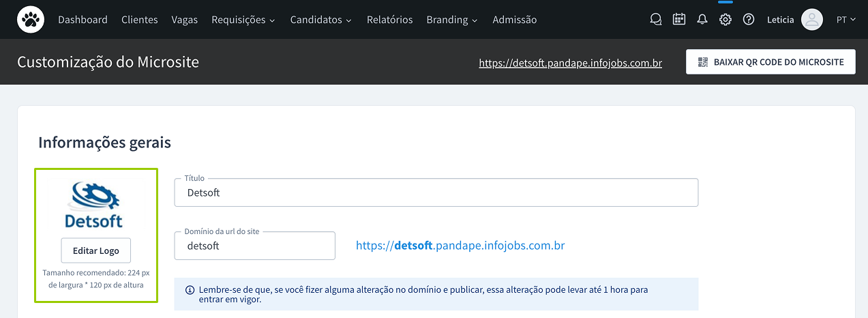
Task: Open the help question mark icon
Action: [x=749, y=20]
